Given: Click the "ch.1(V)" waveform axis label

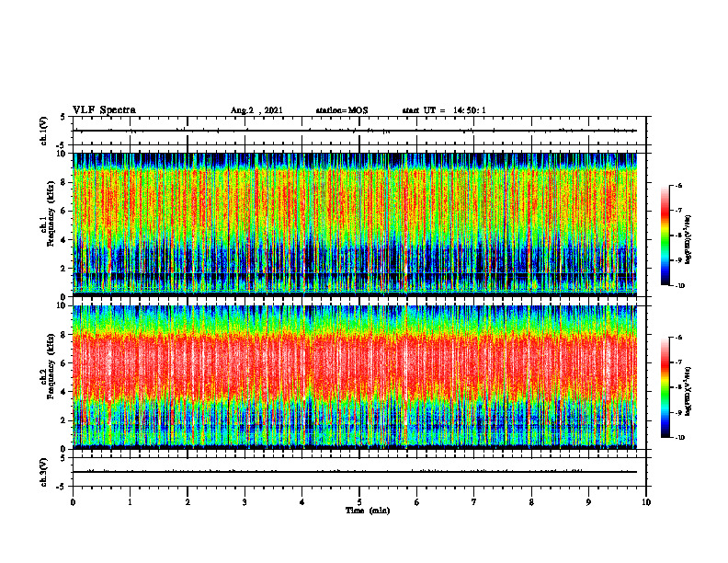Looking at the screenshot, I should tap(44, 131).
